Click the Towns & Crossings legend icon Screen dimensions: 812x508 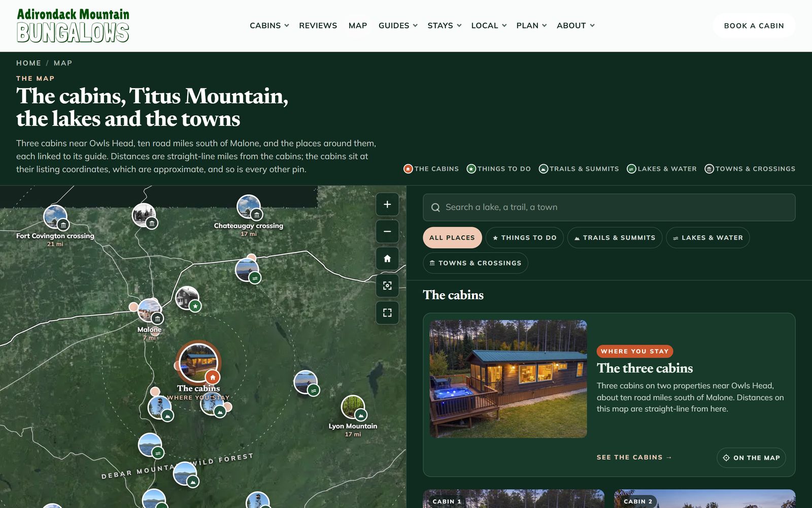709,169
